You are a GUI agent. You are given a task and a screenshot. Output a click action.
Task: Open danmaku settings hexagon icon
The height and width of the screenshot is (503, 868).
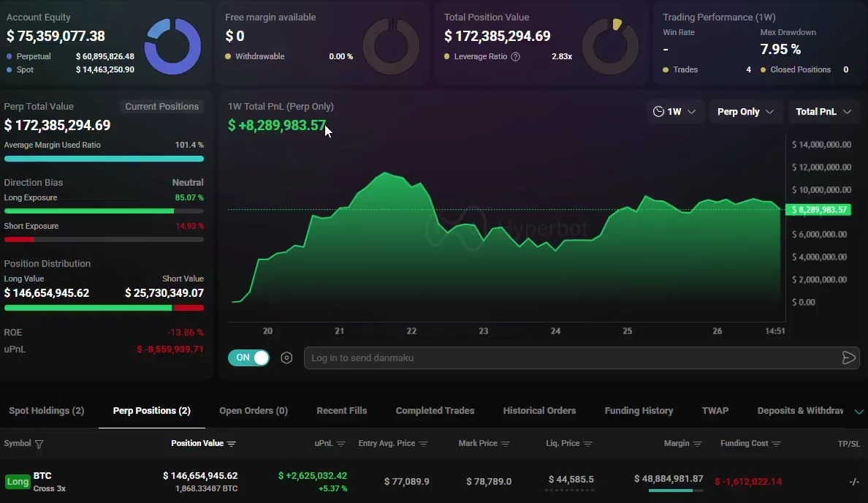(286, 358)
